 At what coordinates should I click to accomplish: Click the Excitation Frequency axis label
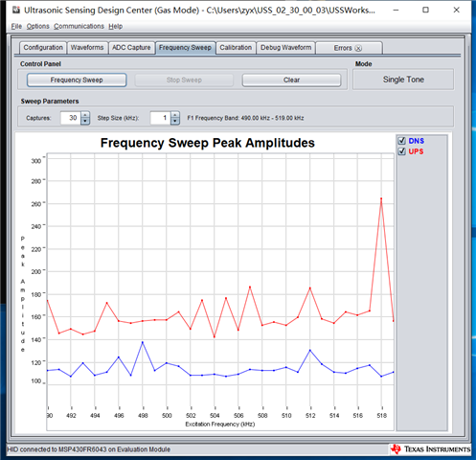pos(220,425)
